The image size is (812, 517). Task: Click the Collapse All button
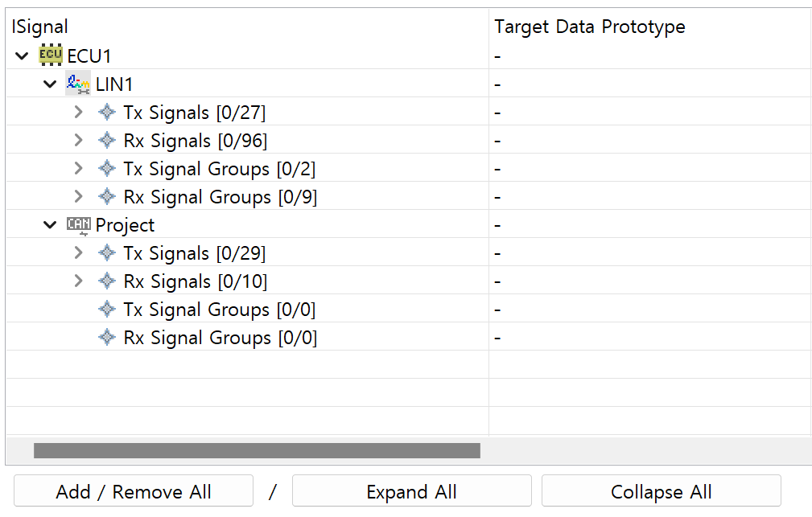[x=662, y=490]
